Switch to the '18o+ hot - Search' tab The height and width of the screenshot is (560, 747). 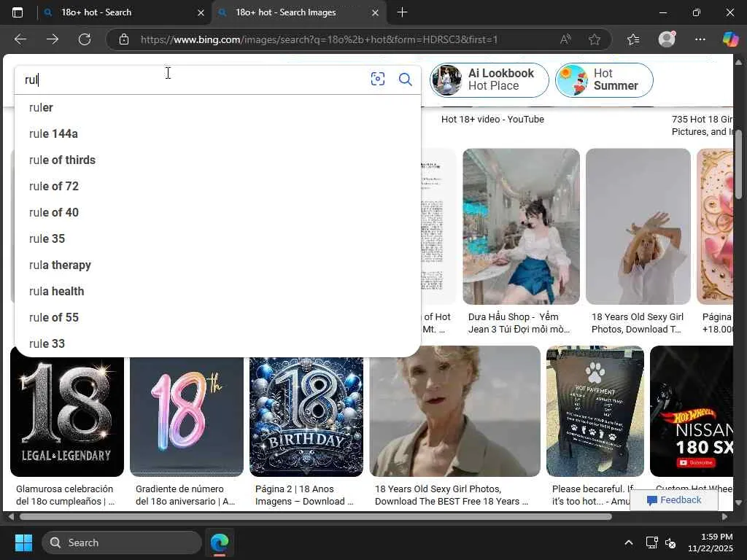coord(122,12)
